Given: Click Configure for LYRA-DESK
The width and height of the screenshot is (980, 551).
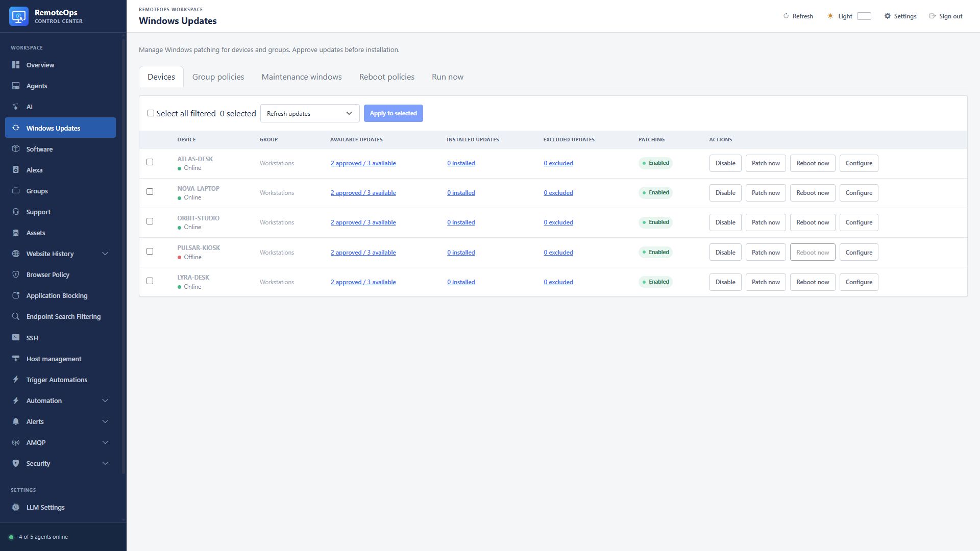Looking at the screenshot, I should point(859,282).
